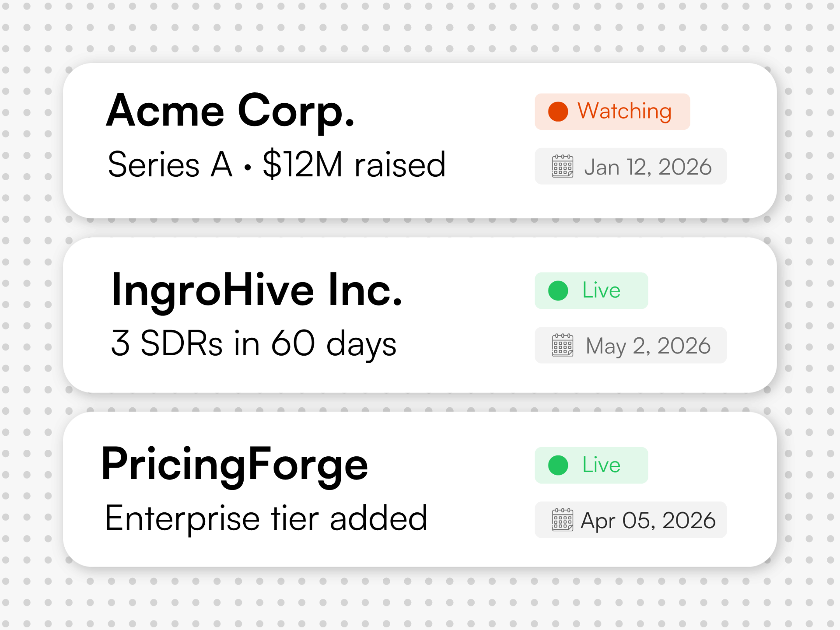Screen dimensions: 840x630
Task: Click the calendar icon beside May 2, 2026
Action: pyautogui.click(x=563, y=345)
